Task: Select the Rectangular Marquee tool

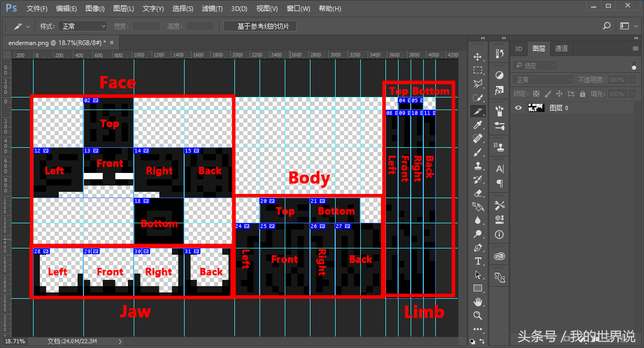Action: [478, 70]
